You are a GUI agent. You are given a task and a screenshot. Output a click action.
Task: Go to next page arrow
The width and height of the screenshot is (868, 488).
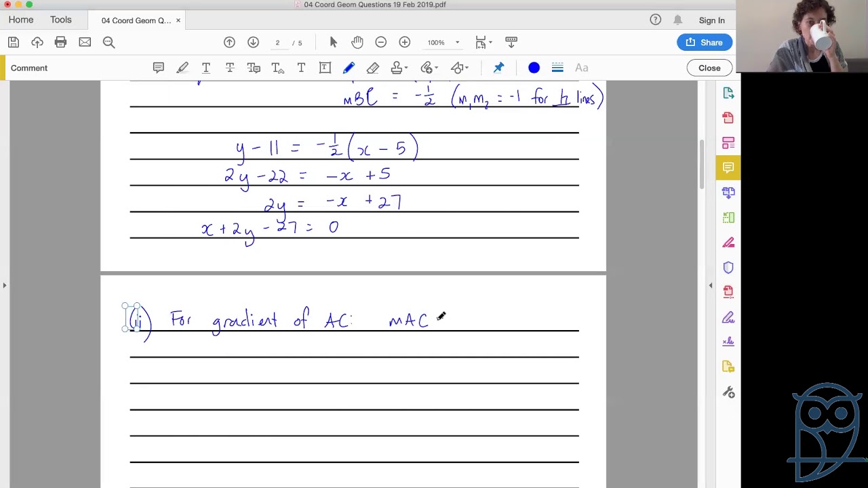click(x=253, y=43)
